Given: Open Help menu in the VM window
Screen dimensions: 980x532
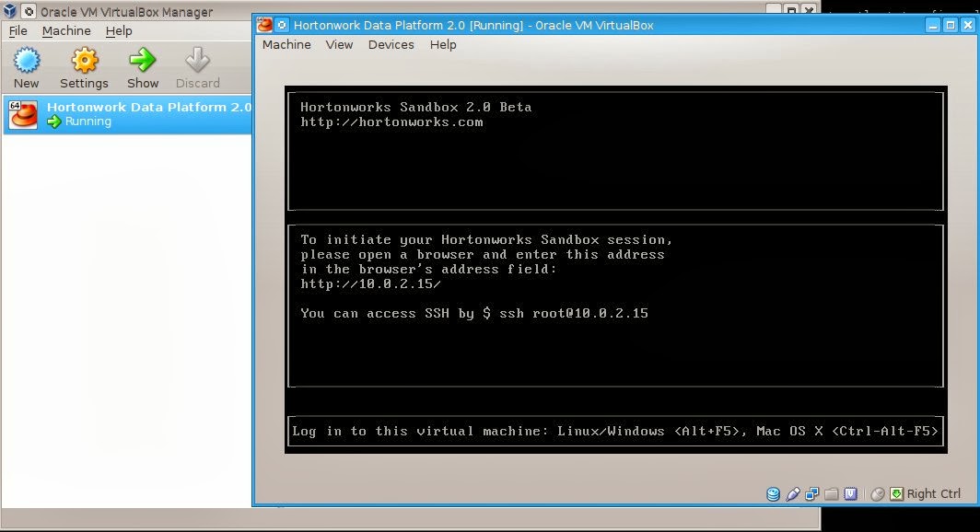Looking at the screenshot, I should coord(443,44).
